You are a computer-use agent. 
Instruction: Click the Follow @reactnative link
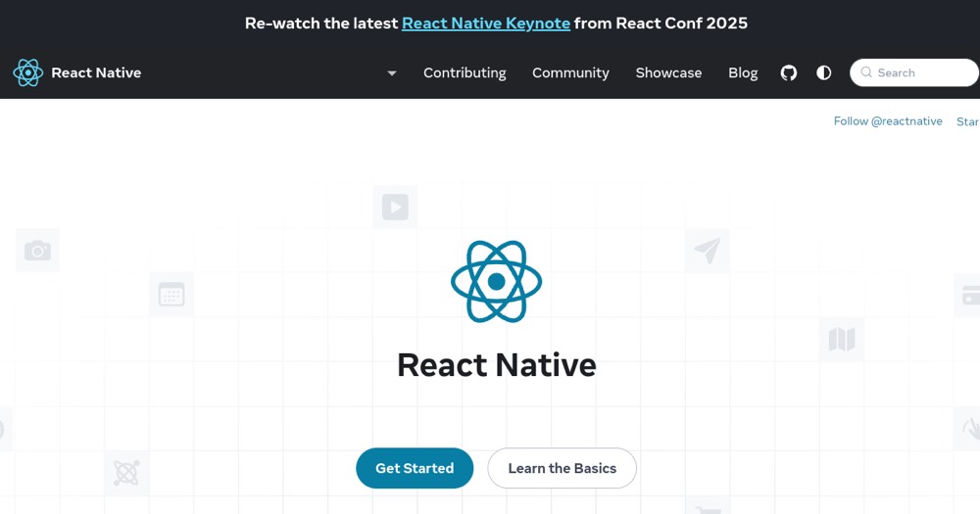pos(888,121)
